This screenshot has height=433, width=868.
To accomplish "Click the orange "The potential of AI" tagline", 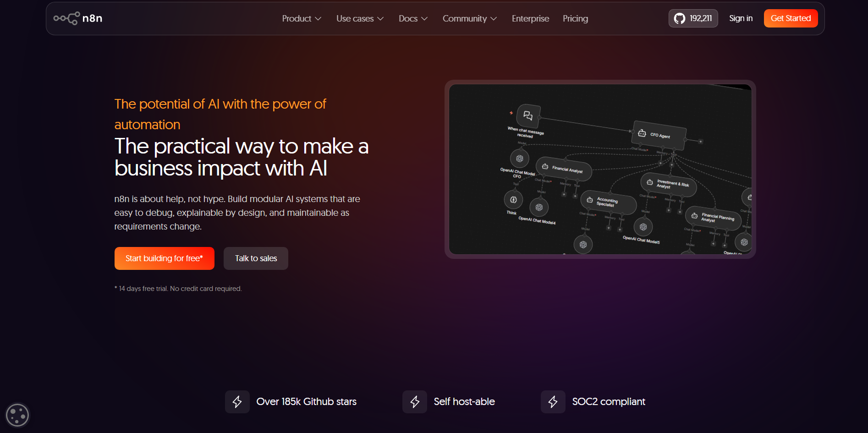I will pyautogui.click(x=220, y=114).
